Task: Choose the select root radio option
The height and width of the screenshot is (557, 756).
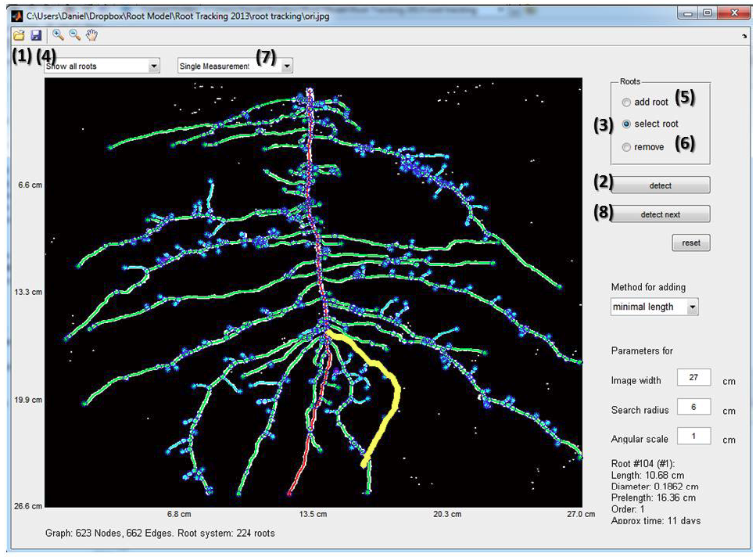Action: tap(626, 124)
